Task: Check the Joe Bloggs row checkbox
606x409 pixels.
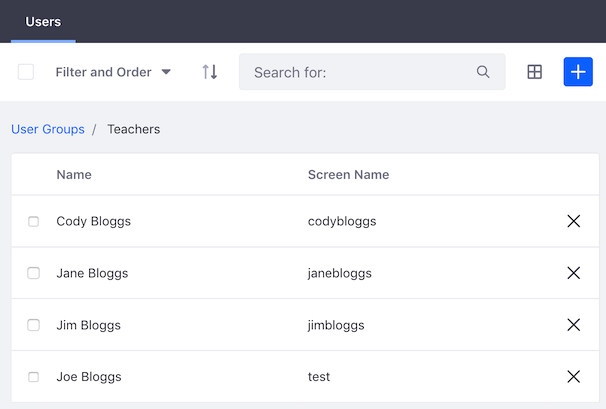Action: coord(34,377)
